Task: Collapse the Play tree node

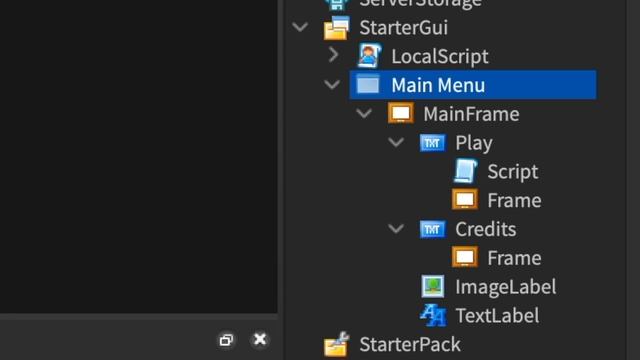Action: [396, 142]
